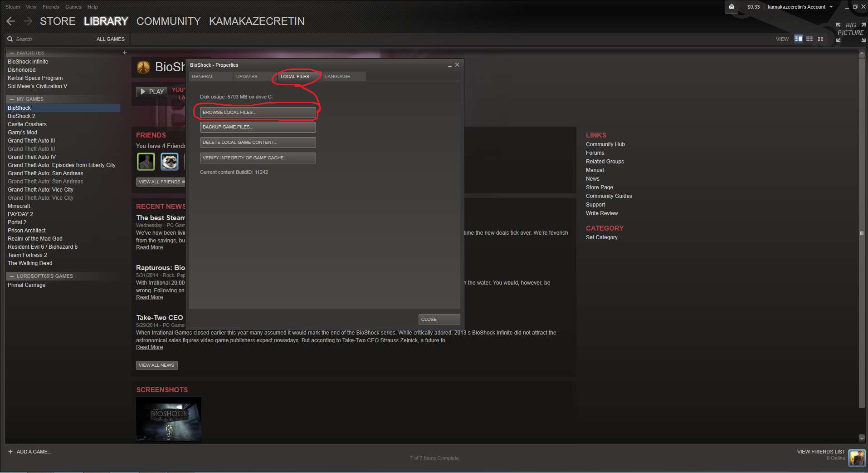The image size is (868, 473).
Task: Click the library page vertical scrollbar
Action: tap(862, 232)
